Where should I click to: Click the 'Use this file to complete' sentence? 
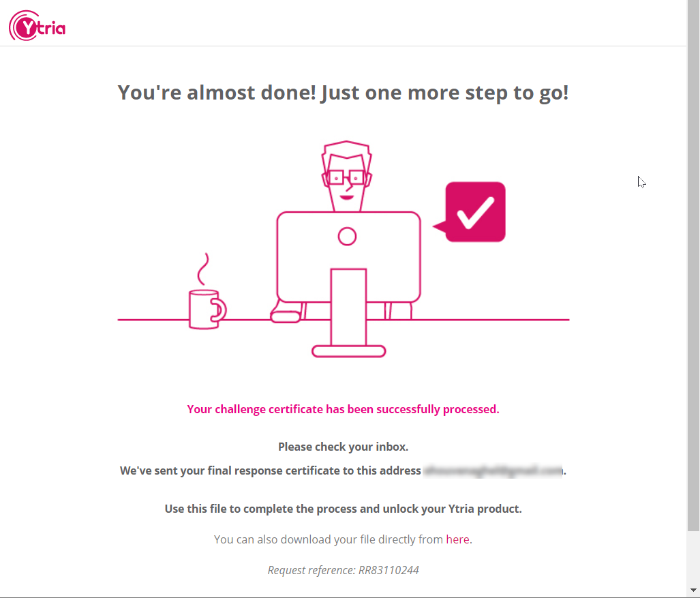pyautogui.click(x=343, y=509)
